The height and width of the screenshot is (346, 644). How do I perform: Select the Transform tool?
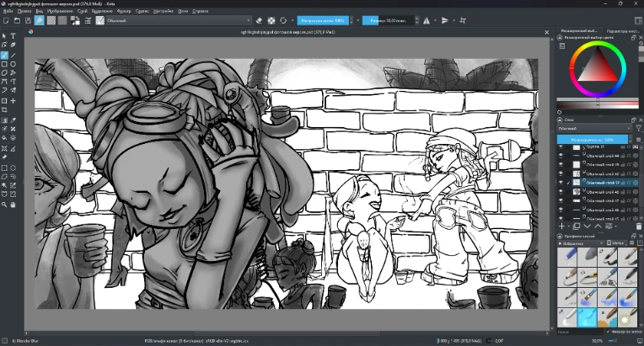click(x=4, y=101)
